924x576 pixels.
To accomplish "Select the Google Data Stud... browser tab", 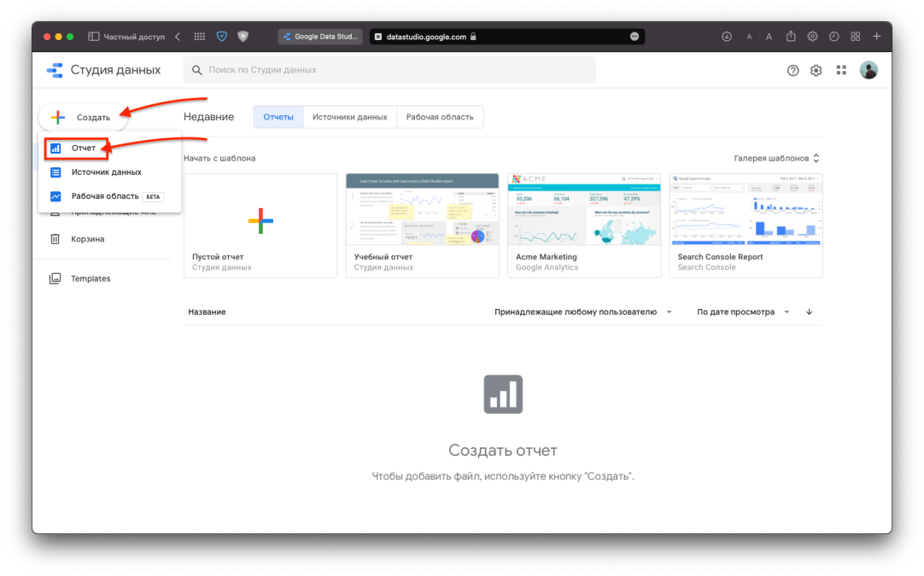I will pyautogui.click(x=320, y=37).
